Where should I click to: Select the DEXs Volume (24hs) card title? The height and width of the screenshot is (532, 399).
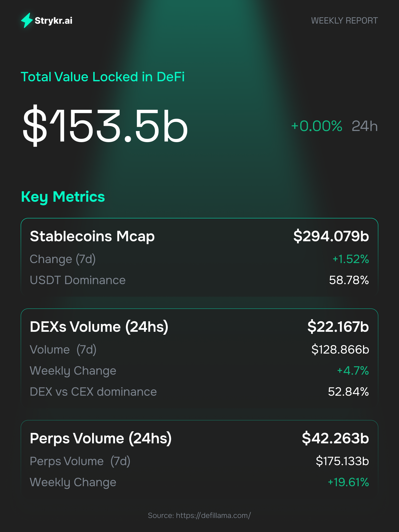click(x=99, y=327)
